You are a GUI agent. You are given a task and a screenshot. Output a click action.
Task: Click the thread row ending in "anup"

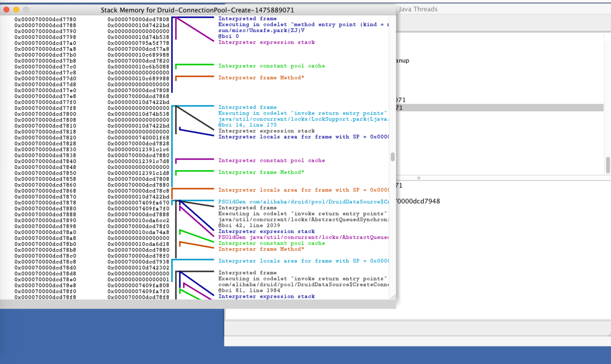click(403, 61)
